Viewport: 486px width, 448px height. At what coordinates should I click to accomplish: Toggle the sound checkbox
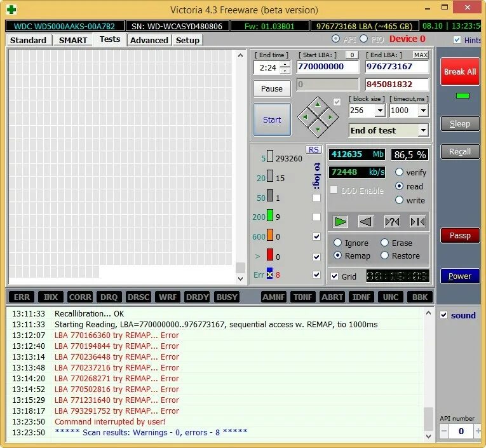pyautogui.click(x=444, y=315)
